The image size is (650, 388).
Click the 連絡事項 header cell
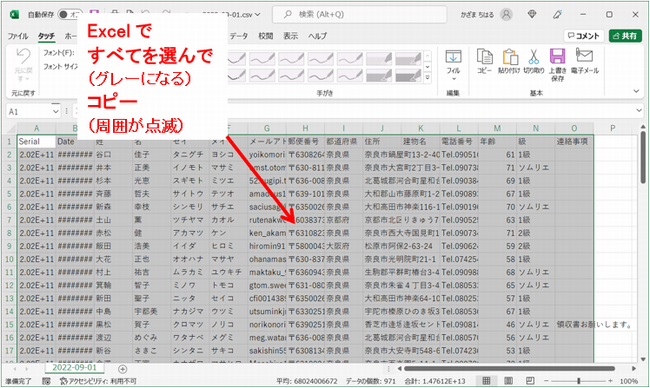[x=574, y=141]
